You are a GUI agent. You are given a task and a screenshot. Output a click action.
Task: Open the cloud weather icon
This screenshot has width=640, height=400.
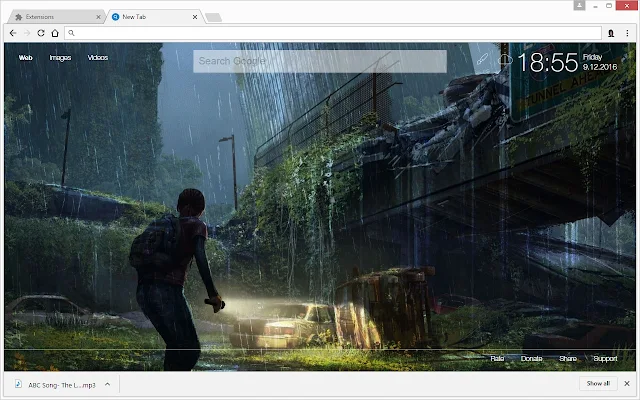click(505, 60)
